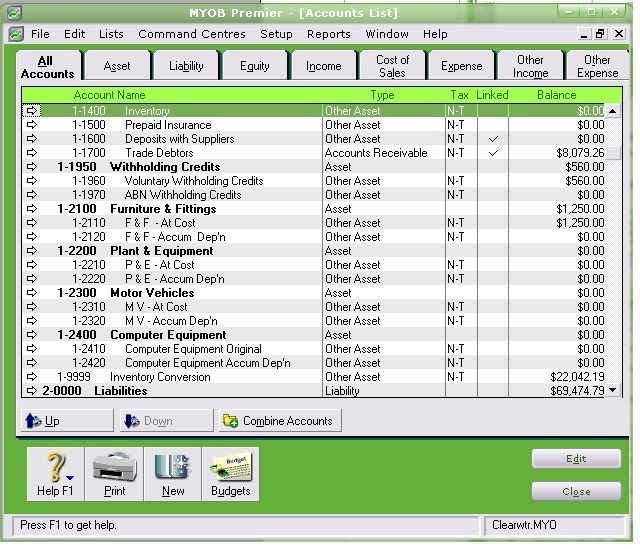Open the Help menu
640x549 pixels.
click(x=435, y=34)
